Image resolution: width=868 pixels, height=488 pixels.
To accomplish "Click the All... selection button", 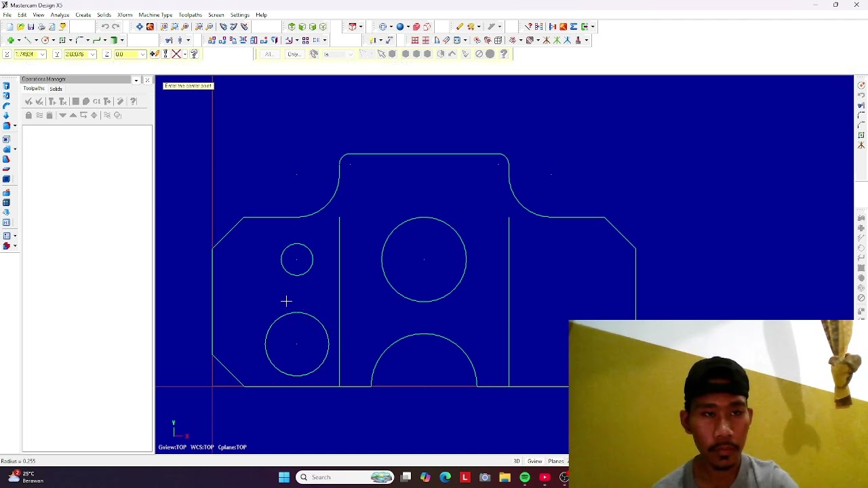I will [269, 54].
